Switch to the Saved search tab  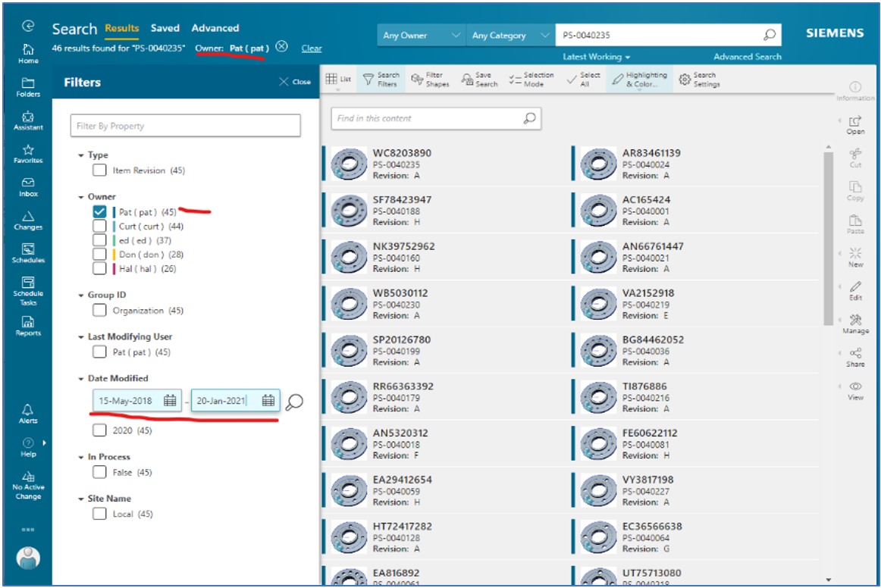click(x=165, y=28)
